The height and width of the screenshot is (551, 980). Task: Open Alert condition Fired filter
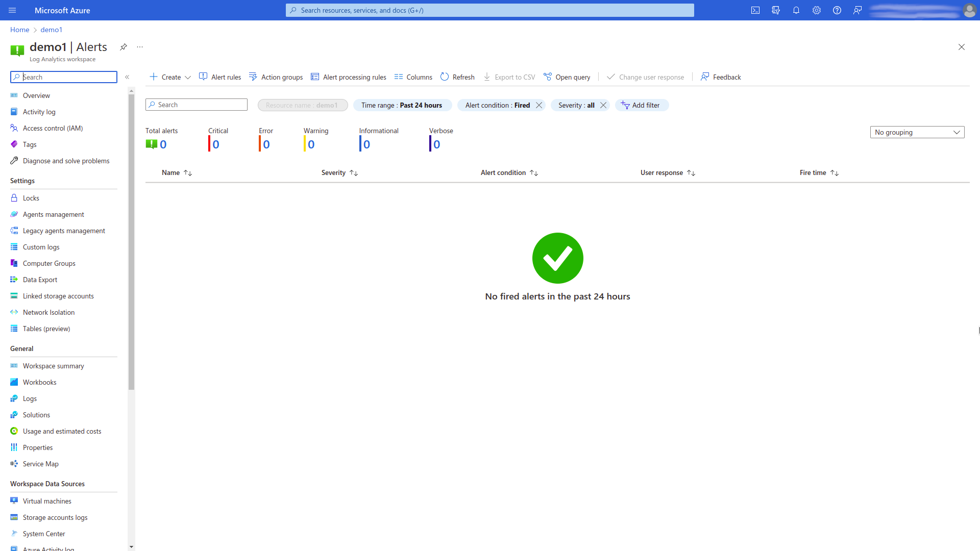(x=498, y=105)
